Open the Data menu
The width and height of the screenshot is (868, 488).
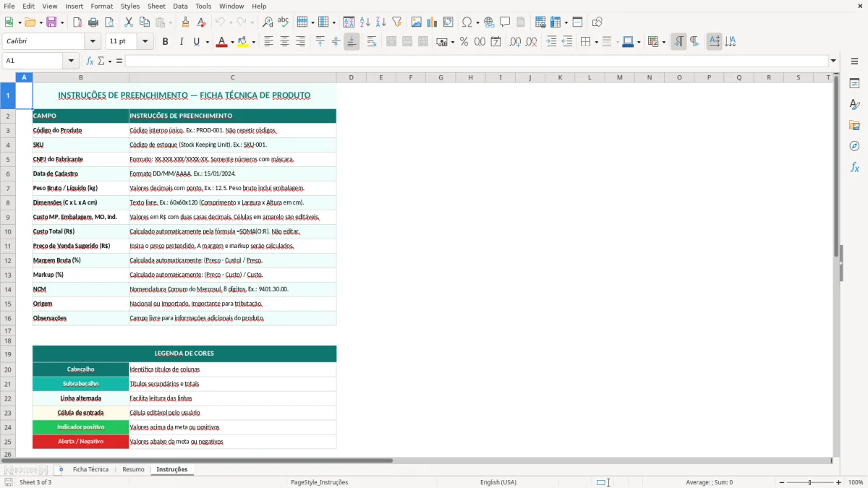pyautogui.click(x=181, y=6)
